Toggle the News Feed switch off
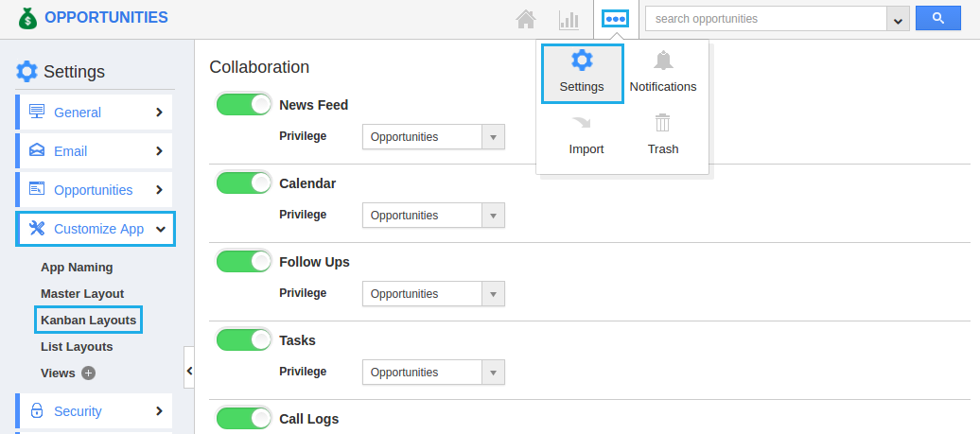The image size is (980, 434). click(244, 104)
